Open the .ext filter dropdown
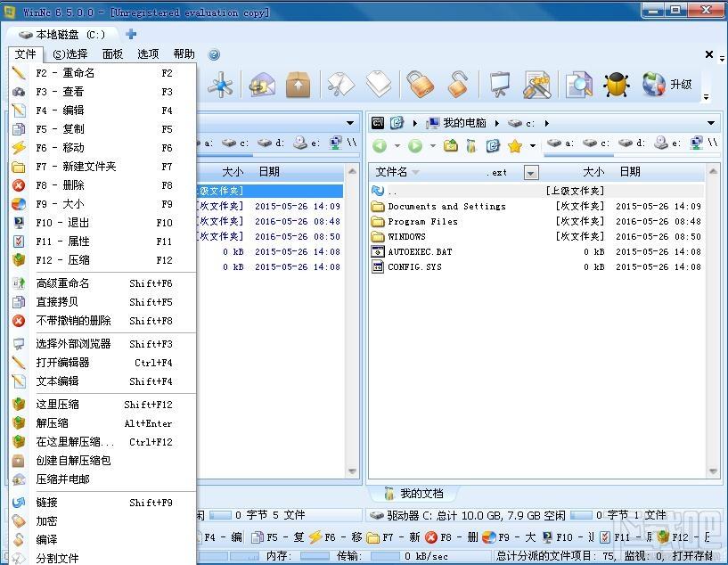 coord(531,173)
